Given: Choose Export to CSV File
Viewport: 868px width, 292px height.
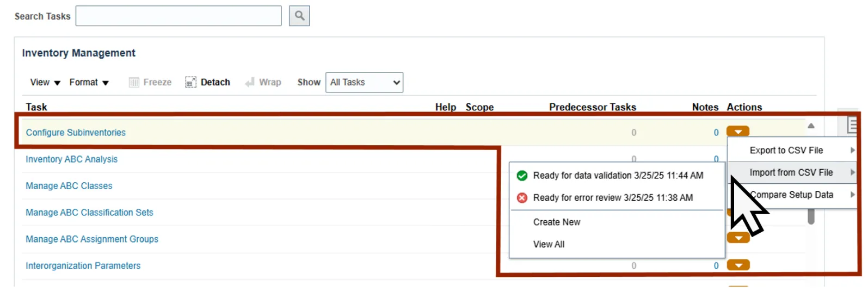Looking at the screenshot, I should (786, 150).
